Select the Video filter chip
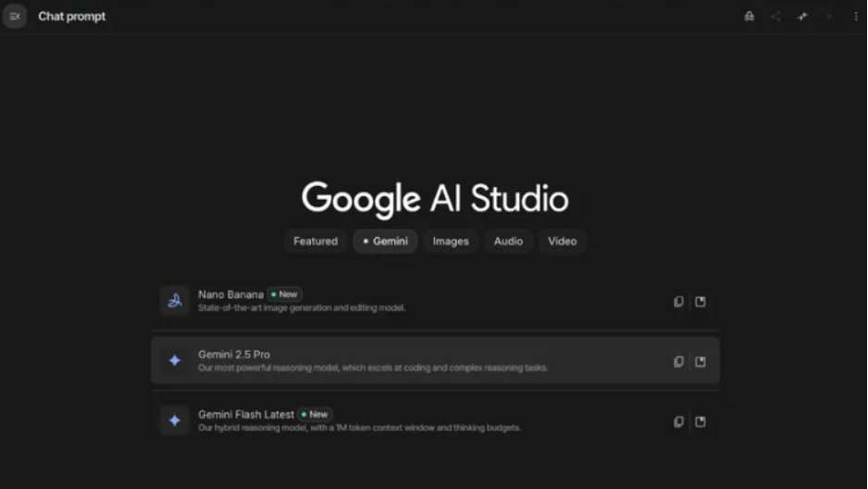Image resolution: width=868 pixels, height=489 pixels. coord(562,241)
